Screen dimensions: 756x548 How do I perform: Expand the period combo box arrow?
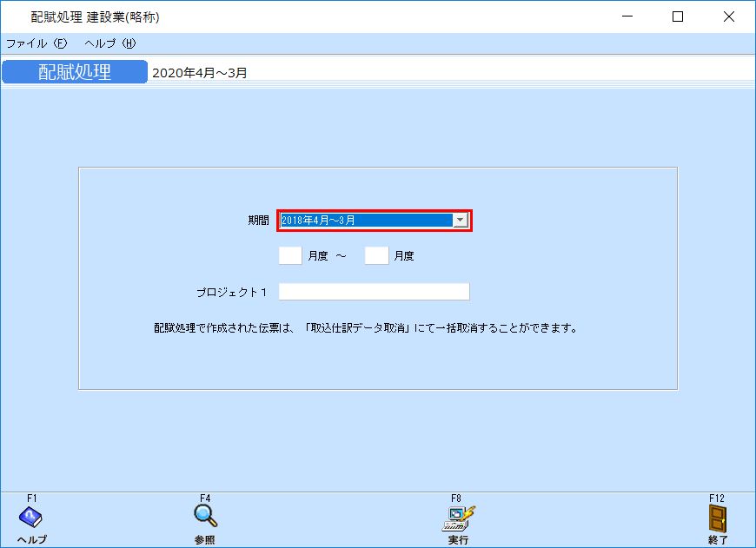[x=460, y=220]
